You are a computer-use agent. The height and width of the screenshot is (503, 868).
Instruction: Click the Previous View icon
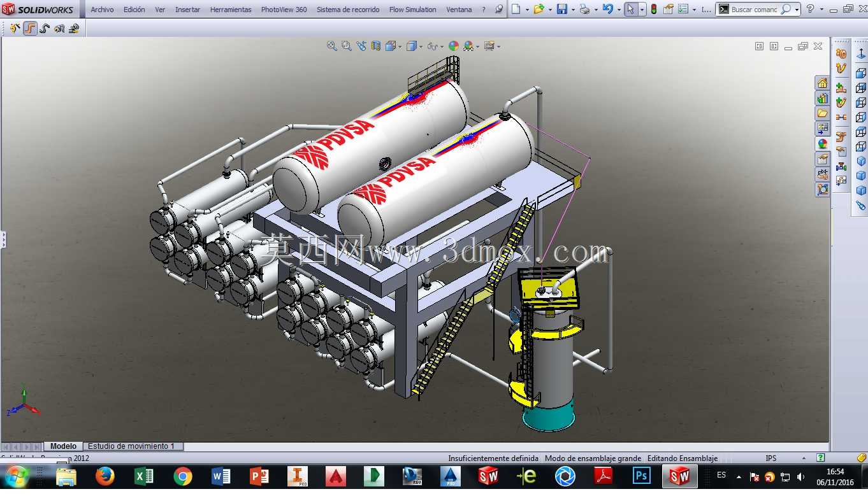pos(361,46)
